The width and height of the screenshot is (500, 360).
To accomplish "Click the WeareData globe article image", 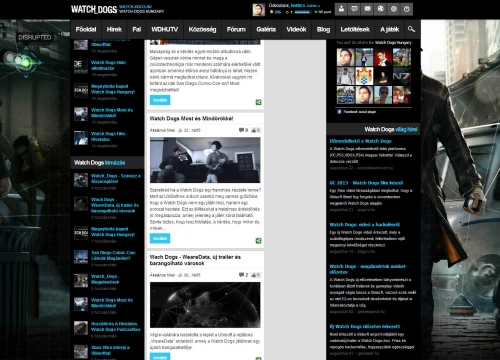I will (x=205, y=305).
